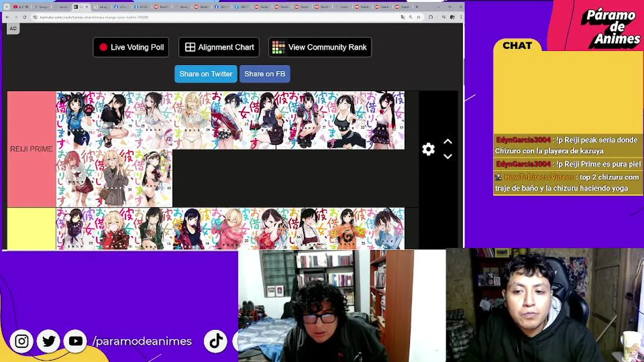This screenshot has height=362, width=644.
Task: Select cover of girl holding a drink
Action: click(x=269, y=120)
